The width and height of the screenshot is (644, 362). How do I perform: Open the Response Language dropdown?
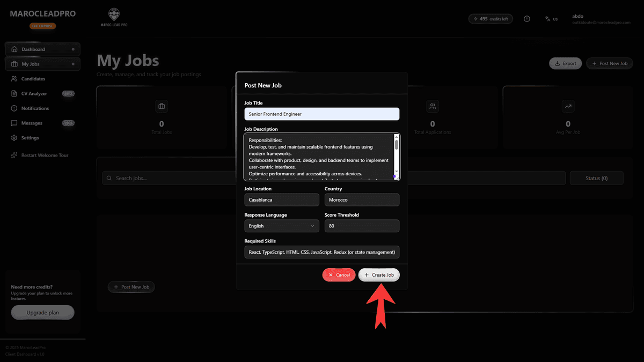pos(281,226)
